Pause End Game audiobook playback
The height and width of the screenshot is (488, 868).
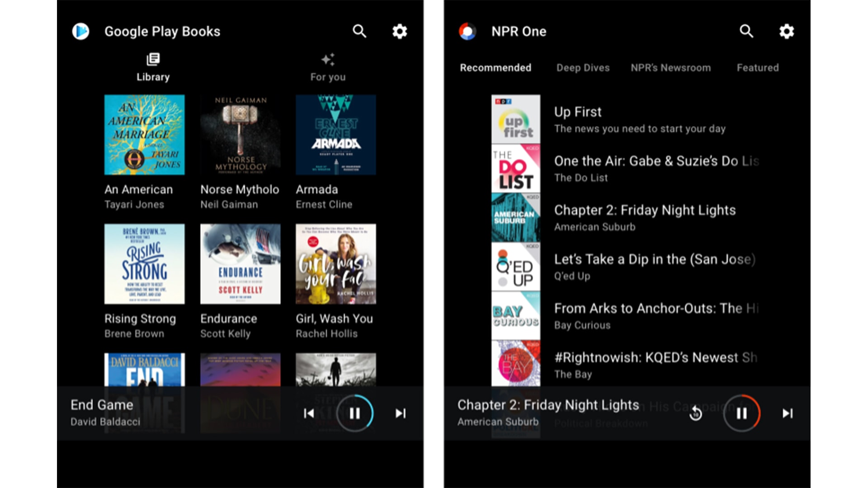(x=355, y=413)
